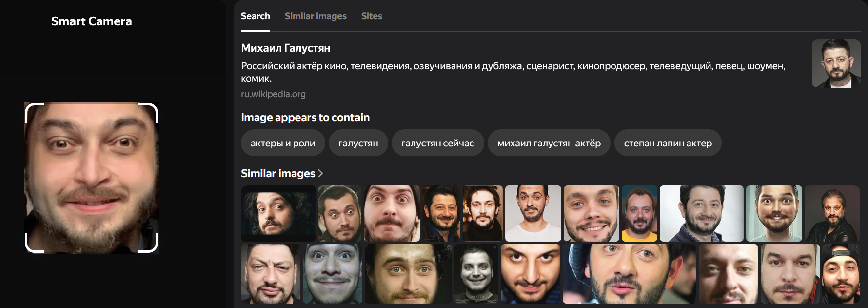The height and width of the screenshot is (308, 868).
Task: Select the 'галустян' tag chip
Action: [x=358, y=143]
